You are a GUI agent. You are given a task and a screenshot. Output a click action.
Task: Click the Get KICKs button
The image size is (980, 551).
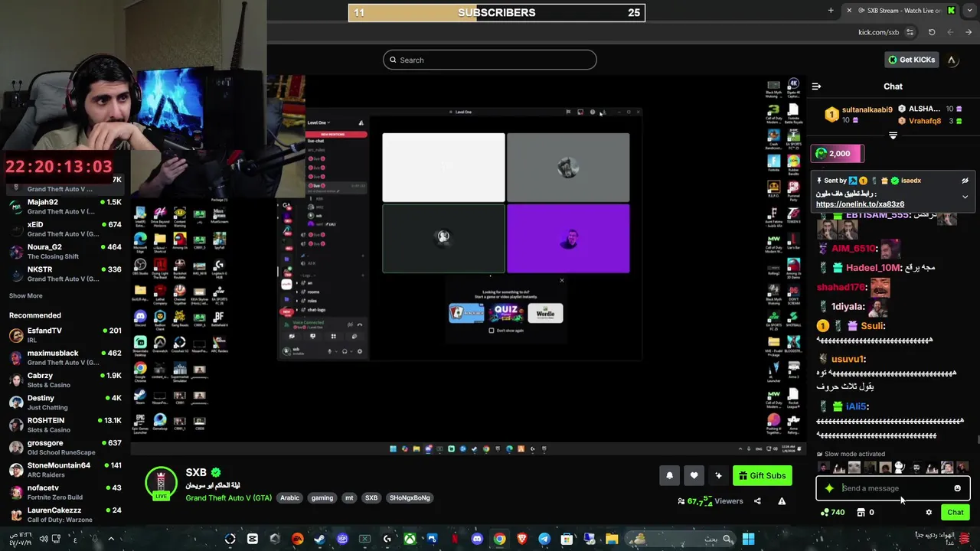(x=911, y=60)
